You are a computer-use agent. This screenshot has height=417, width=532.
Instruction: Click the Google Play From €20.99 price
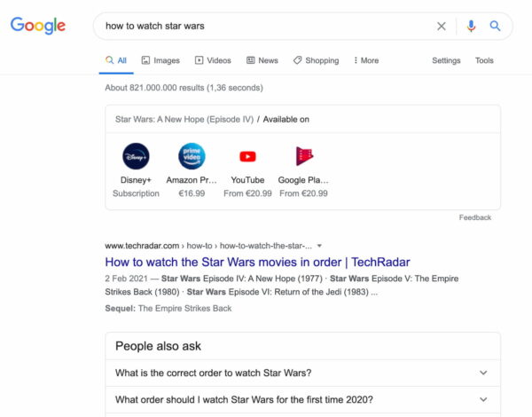coord(303,193)
